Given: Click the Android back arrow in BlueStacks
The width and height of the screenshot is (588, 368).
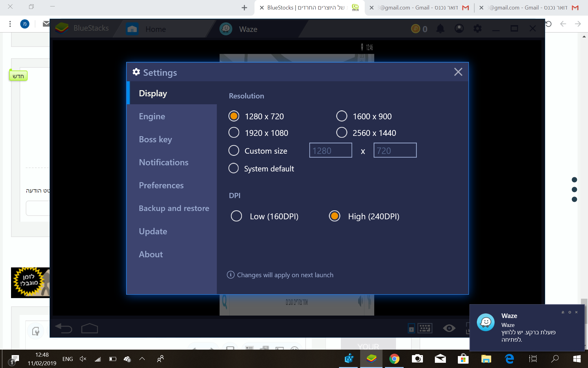Looking at the screenshot, I should (x=63, y=328).
